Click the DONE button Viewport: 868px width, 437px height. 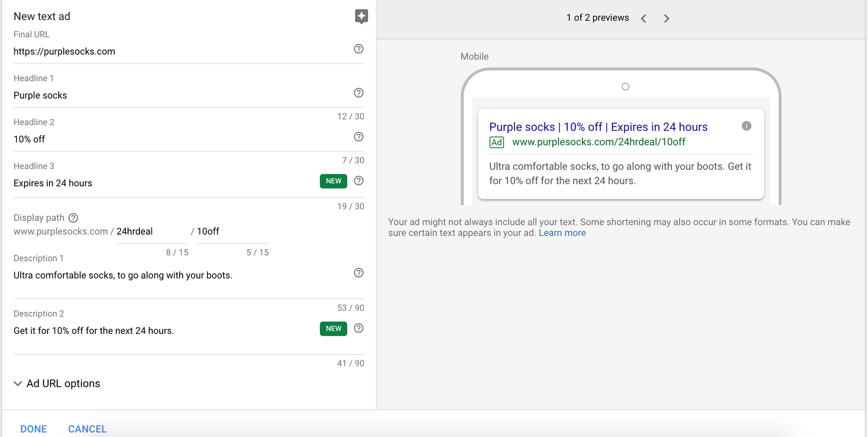point(33,429)
